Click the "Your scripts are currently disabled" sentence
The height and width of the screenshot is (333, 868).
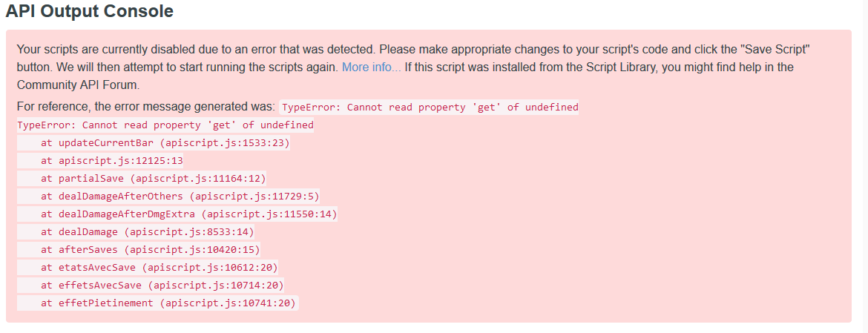click(x=196, y=50)
